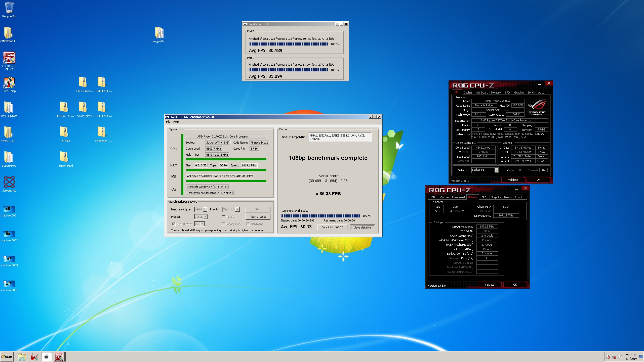Image resolution: width=644 pixels, height=362 pixels.
Task: Open the volume speaker tray icon
Action: [620, 357]
